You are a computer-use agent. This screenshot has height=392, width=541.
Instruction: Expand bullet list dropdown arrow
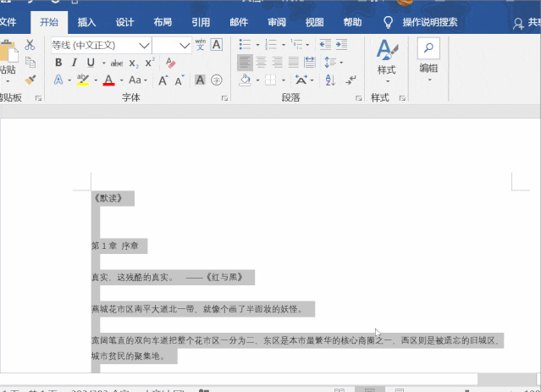tap(257, 45)
